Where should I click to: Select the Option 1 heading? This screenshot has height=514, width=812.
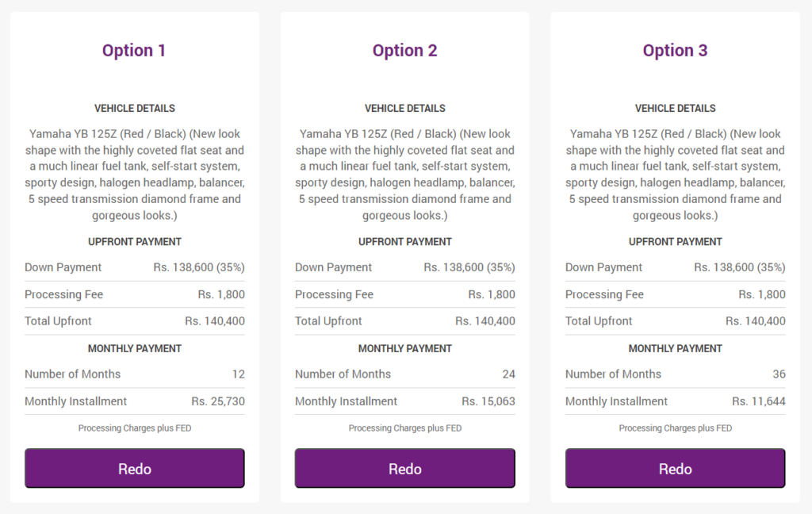click(134, 50)
